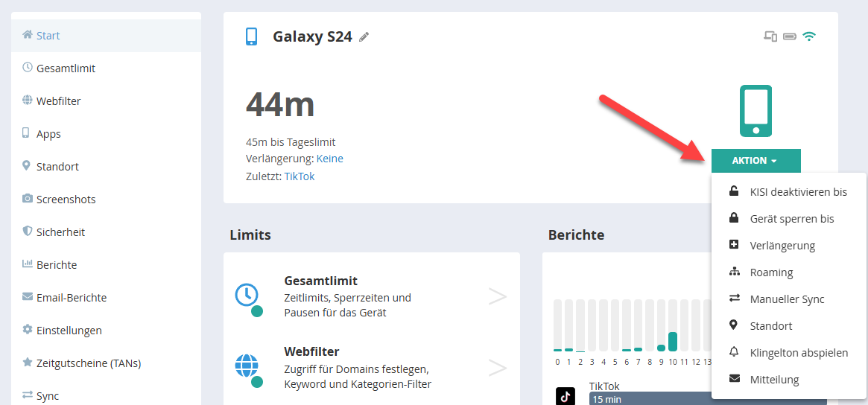Open Screenshots in the sidebar
This screenshot has width=868, height=405.
point(106,199)
